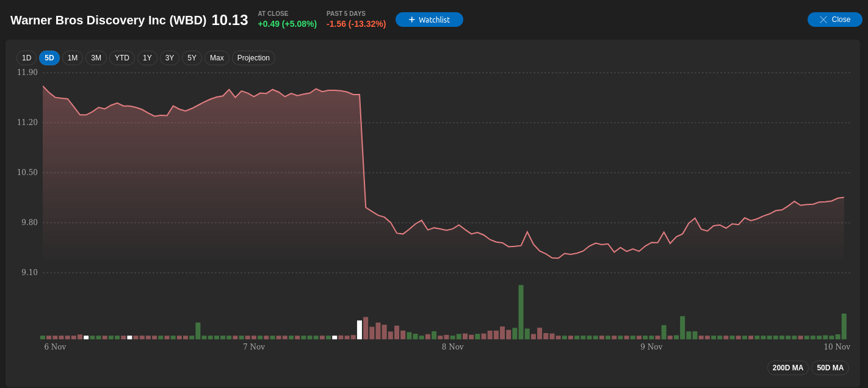The height and width of the screenshot is (388, 868).
Task: Toggle the 200D MA overlay
Action: 788,368
